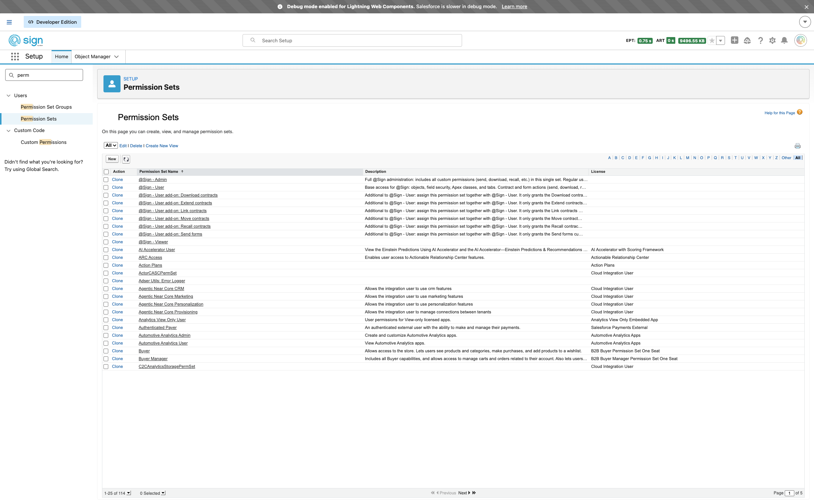The height and width of the screenshot is (504, 814).
Task: Click the New permission set button
Action: click(x=112, y=159)
